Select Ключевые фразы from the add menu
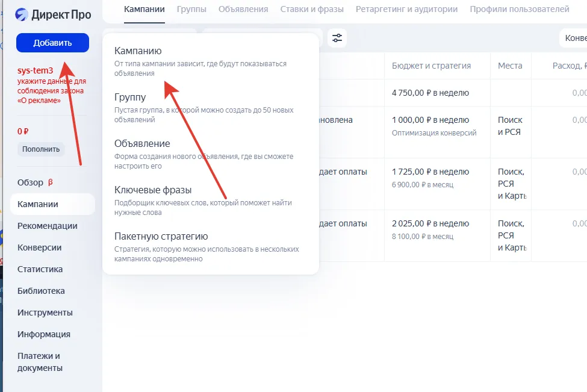 [x=152, y=190]
